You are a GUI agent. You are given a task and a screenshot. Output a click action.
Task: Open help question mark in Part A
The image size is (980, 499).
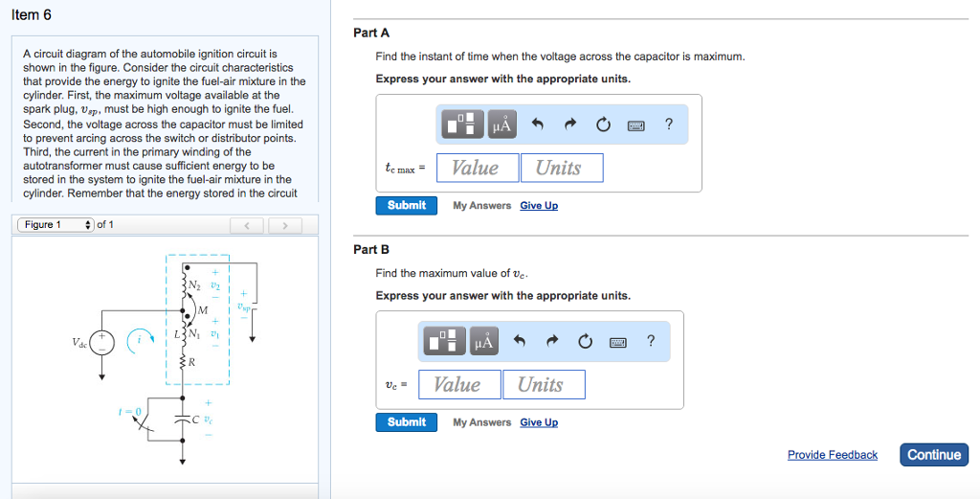click(669, 124)
